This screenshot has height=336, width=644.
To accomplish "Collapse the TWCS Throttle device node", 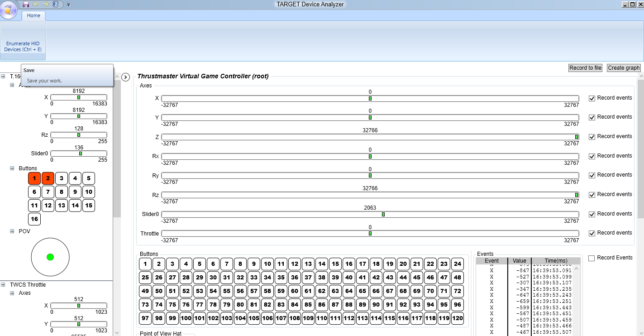I will pos(3,285).
